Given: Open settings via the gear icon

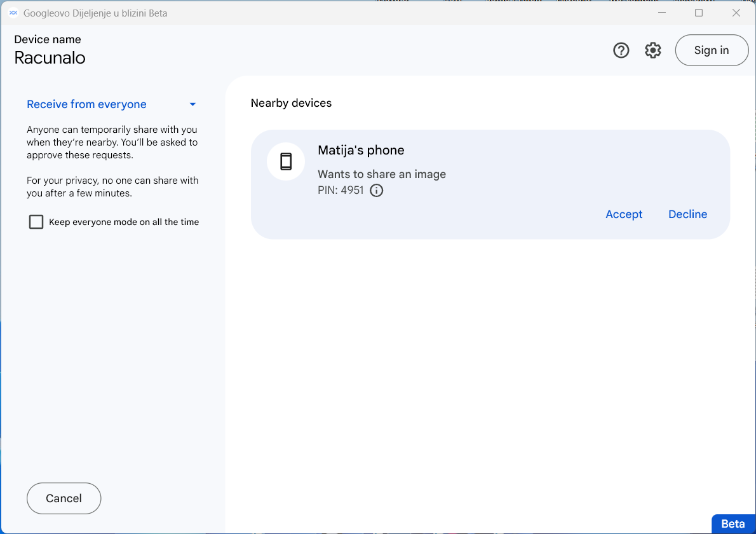Looking at the screenshot, I should [x=653, y=50].
